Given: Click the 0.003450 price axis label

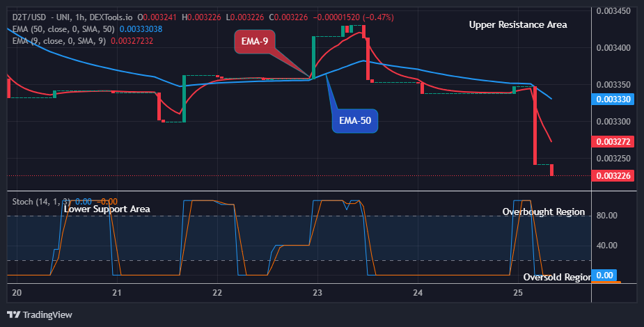Looking at the screenshot, I should [x=613, y=11].
